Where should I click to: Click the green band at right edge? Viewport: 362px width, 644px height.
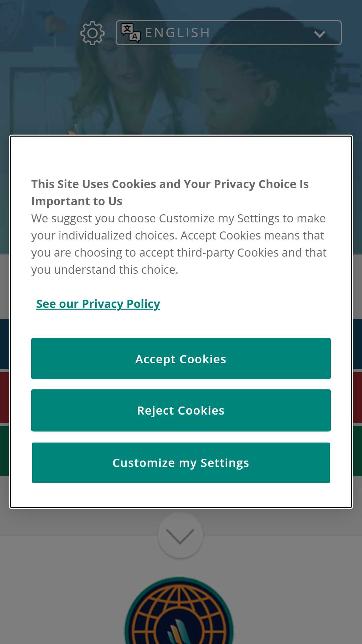pos(357,450)
